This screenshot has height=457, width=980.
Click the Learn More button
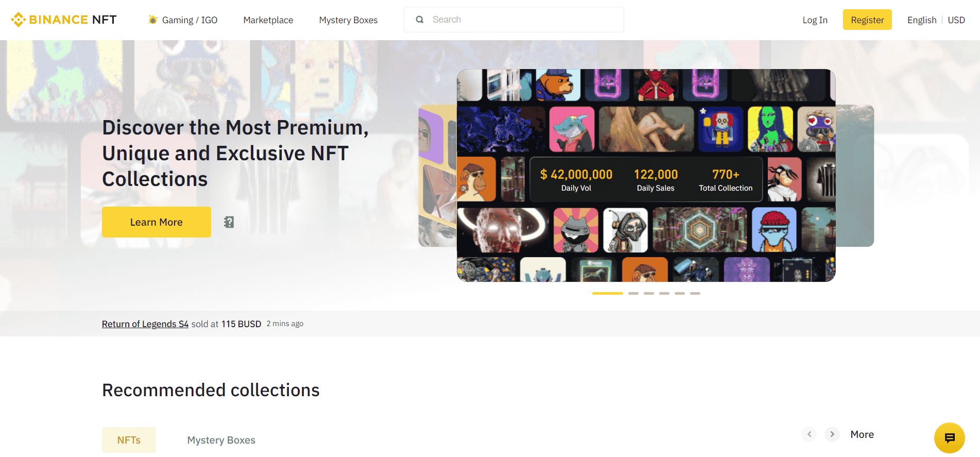click(157, 222)
